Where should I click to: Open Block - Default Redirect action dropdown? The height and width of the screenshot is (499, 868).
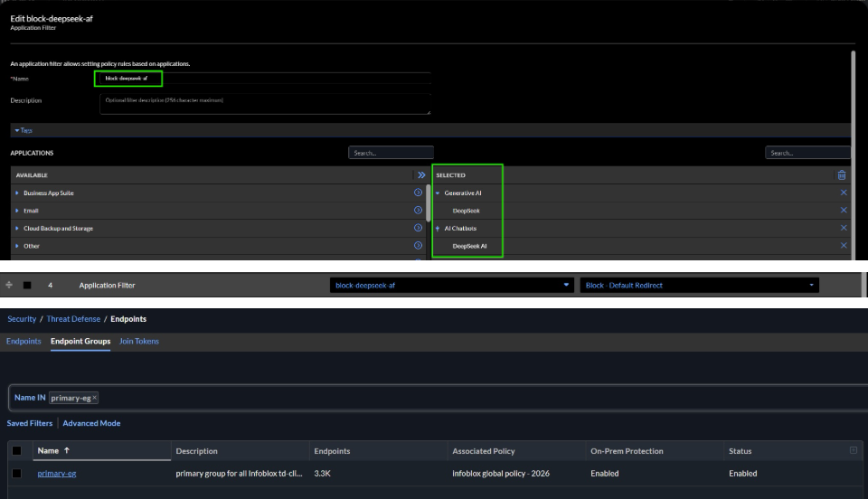[699, 286]
